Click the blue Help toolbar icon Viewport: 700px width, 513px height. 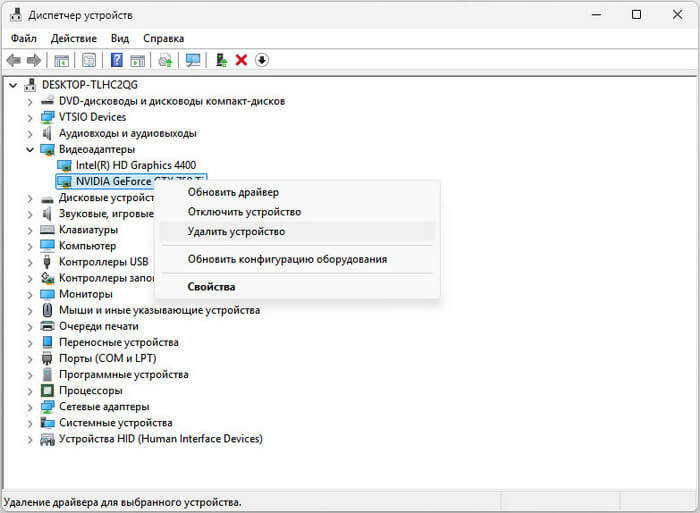[x=116, y=60]
